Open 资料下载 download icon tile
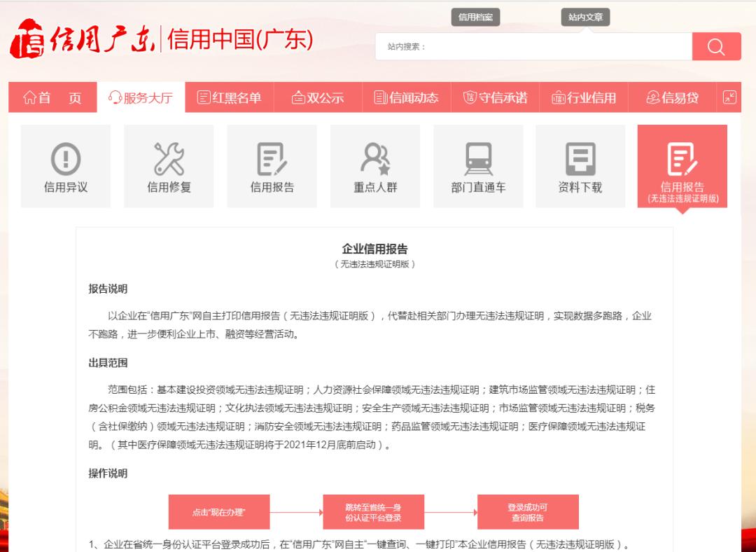The image size is (756, 552). 580,166
